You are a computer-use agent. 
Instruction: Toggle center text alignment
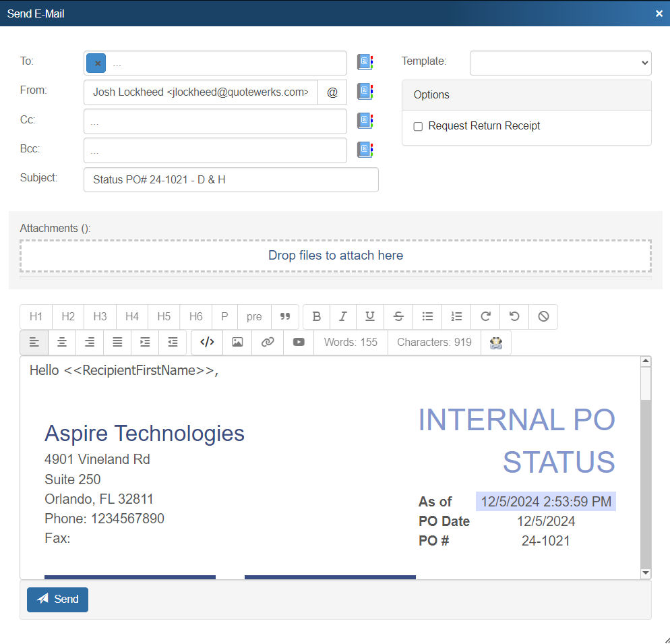(62, 342)
